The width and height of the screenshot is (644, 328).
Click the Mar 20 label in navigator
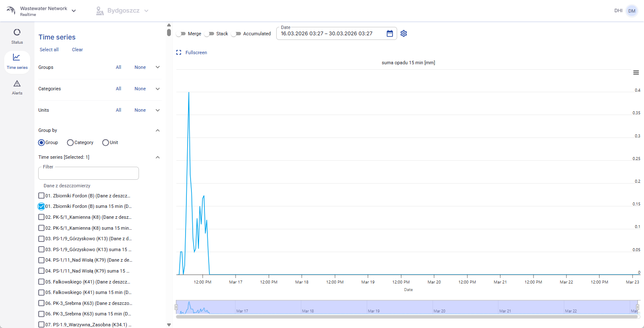[440, 311]
